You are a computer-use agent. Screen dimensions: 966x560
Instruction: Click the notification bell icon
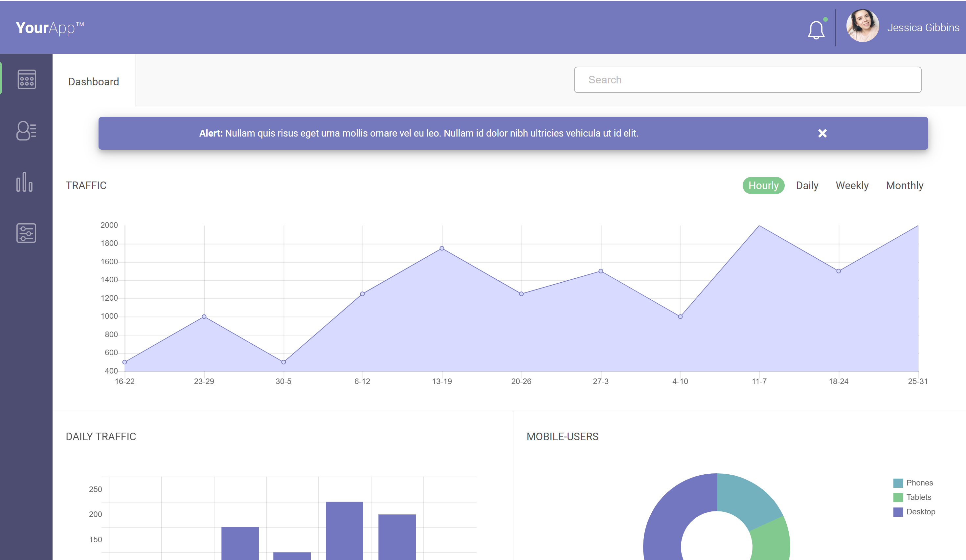[816, 30]
